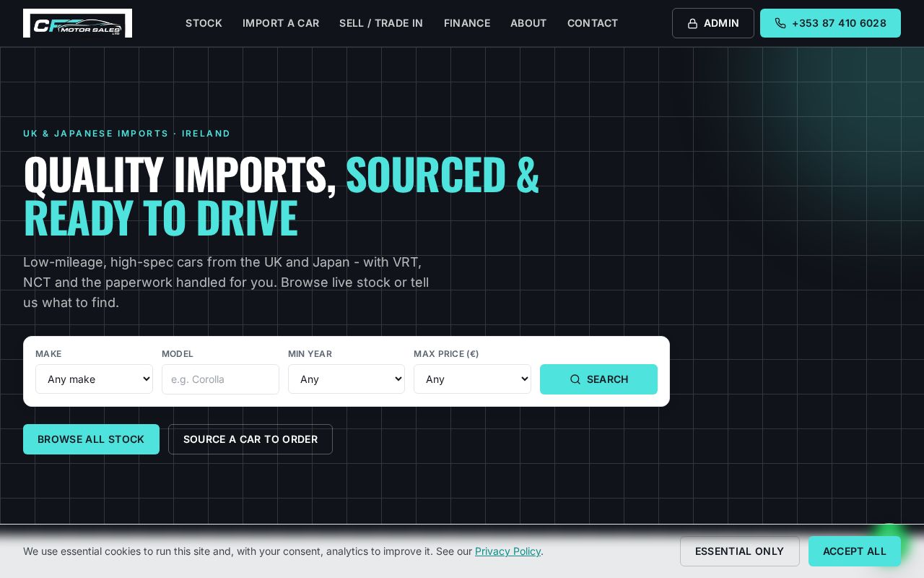This screenshot has height=578, width=924.
Task: Open the Max Price dropdown
Action: point(472,379)
